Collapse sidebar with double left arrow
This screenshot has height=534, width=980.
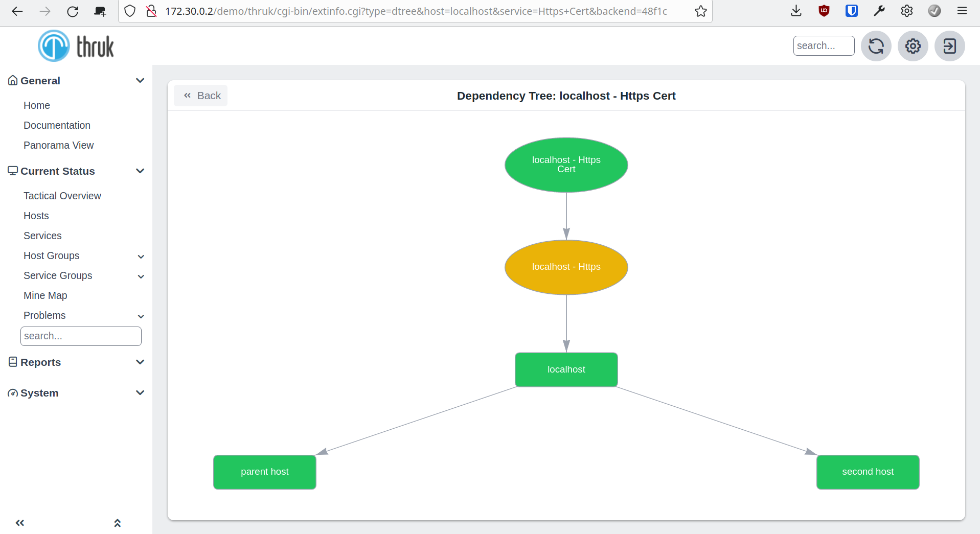pos(20,523)
